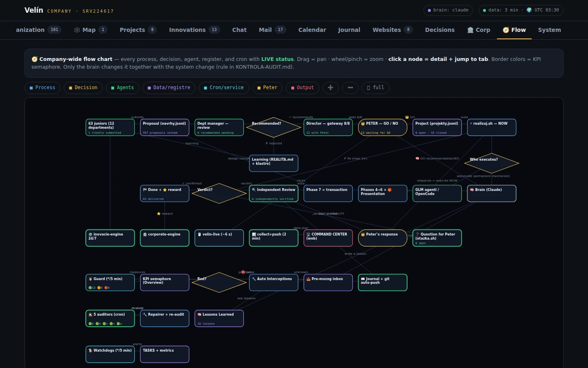Image resolution: width=588 pixels, height=368 pixels.
Task: Open the Question for Peter node
Action: click(x=437, y=238)
